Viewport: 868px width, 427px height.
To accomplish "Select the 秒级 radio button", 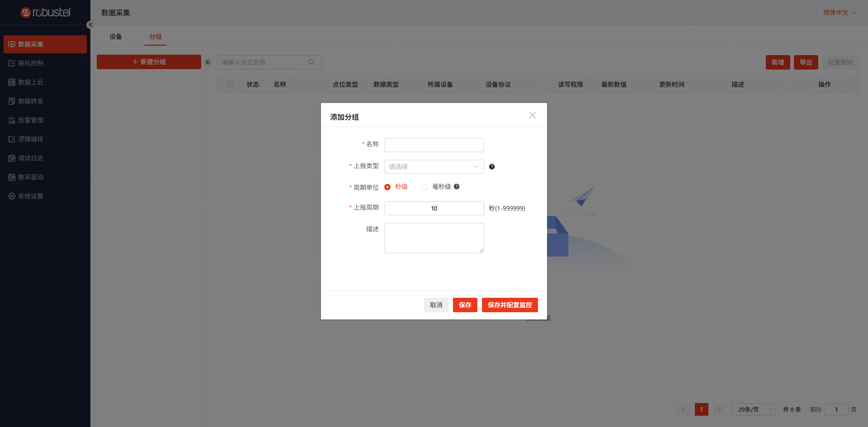I will pyautogui.click(x=387, y=187).
